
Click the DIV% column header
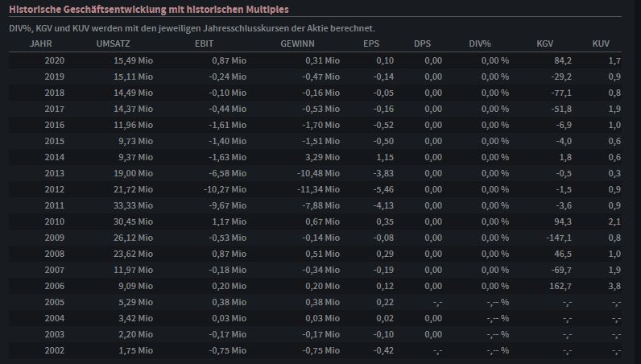coord(480,43)
